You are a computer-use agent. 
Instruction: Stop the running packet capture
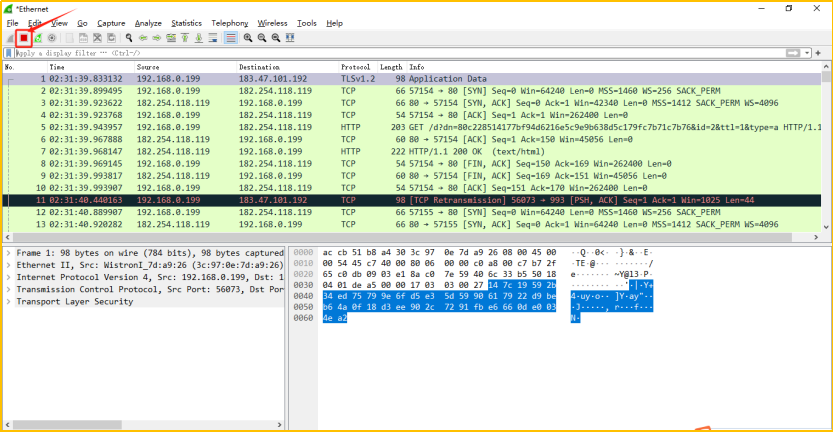(x=23, y=37)
